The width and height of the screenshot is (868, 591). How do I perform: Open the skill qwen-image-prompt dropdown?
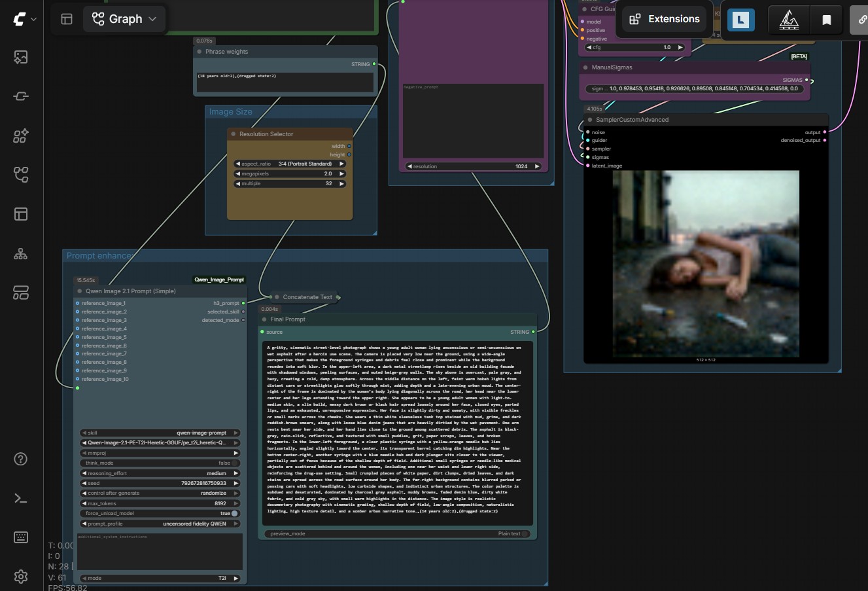tap(160, 433)
